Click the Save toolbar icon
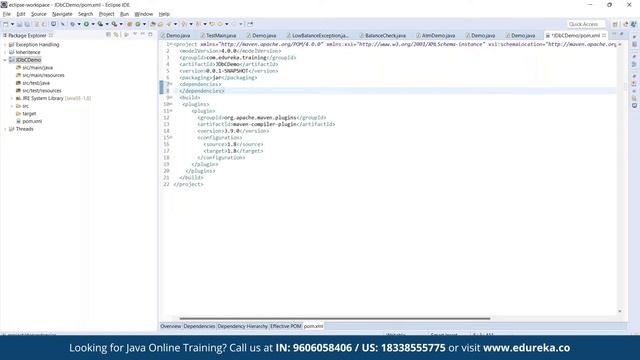The width and height of the screenshot is (640, 360). click(x=20, y=24)
